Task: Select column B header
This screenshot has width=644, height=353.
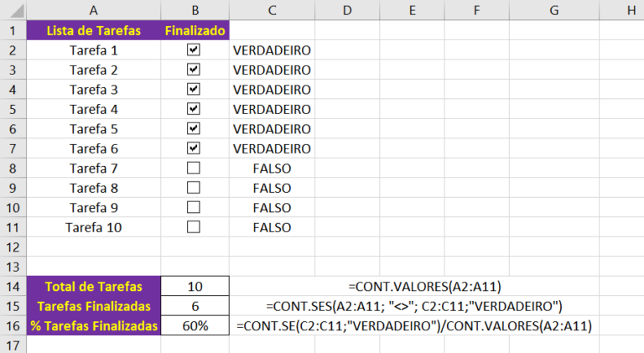Action: (x=195, y=10)
